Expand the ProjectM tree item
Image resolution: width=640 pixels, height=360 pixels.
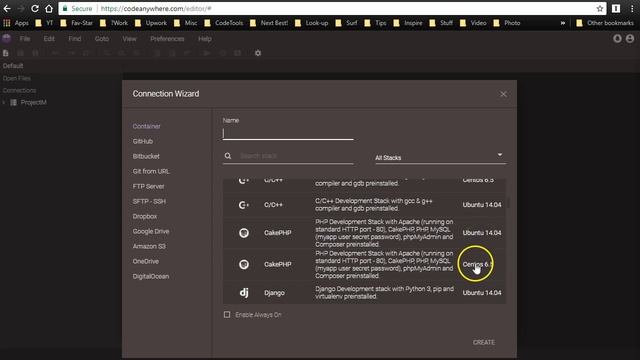(4, 102)
